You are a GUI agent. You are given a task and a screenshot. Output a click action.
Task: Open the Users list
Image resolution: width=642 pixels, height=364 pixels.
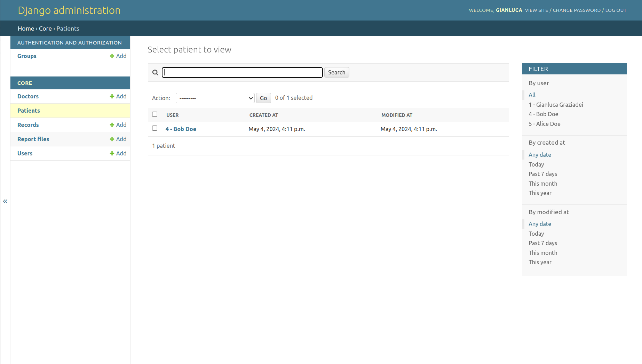25,153
